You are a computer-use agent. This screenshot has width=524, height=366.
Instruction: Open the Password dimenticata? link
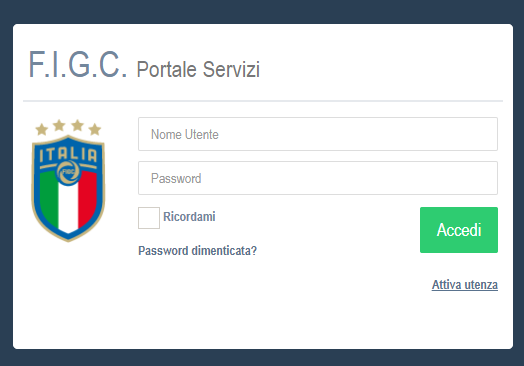tap(198, 251)
